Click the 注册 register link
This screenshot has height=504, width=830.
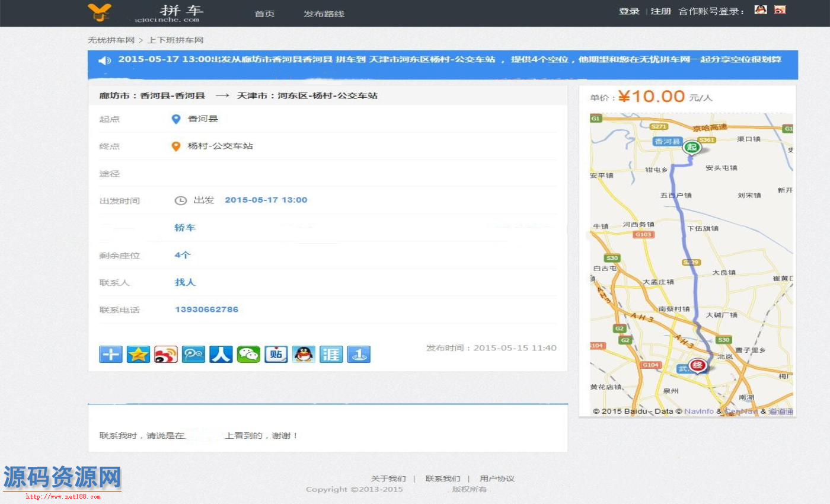661,11
